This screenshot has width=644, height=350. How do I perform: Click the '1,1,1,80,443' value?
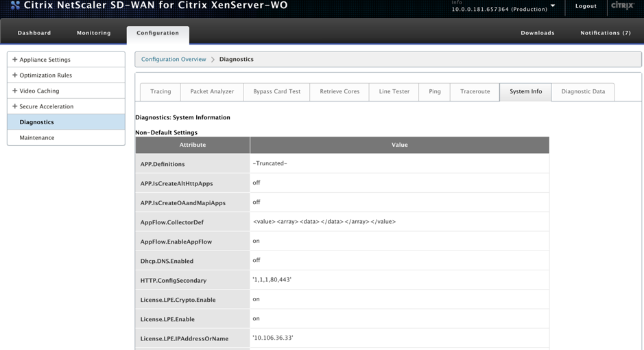(x=272, y=279)
